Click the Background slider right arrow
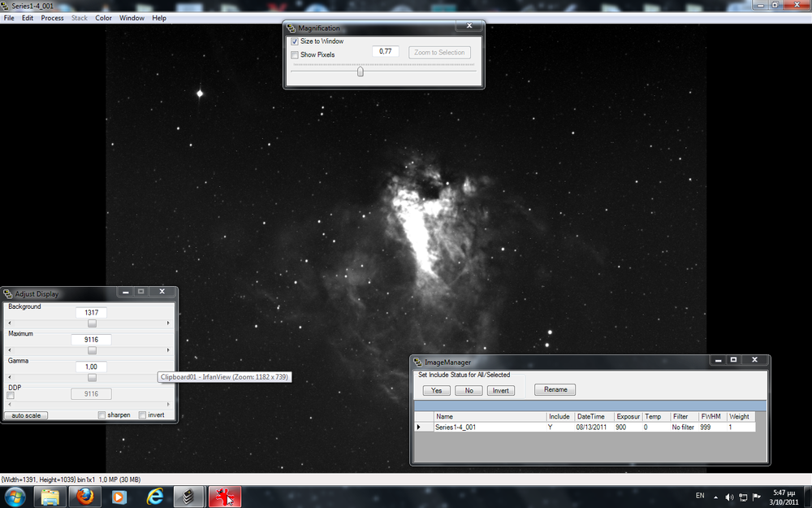 pos(168,323)
